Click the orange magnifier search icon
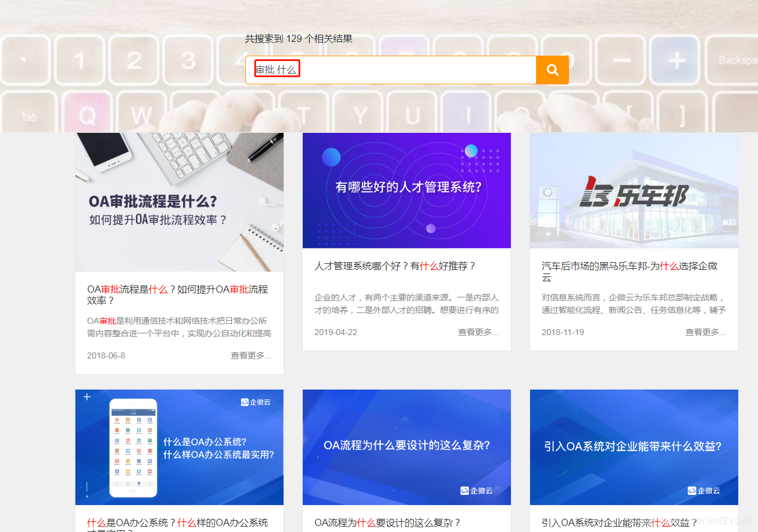758x532 pixels. point(552,70)
